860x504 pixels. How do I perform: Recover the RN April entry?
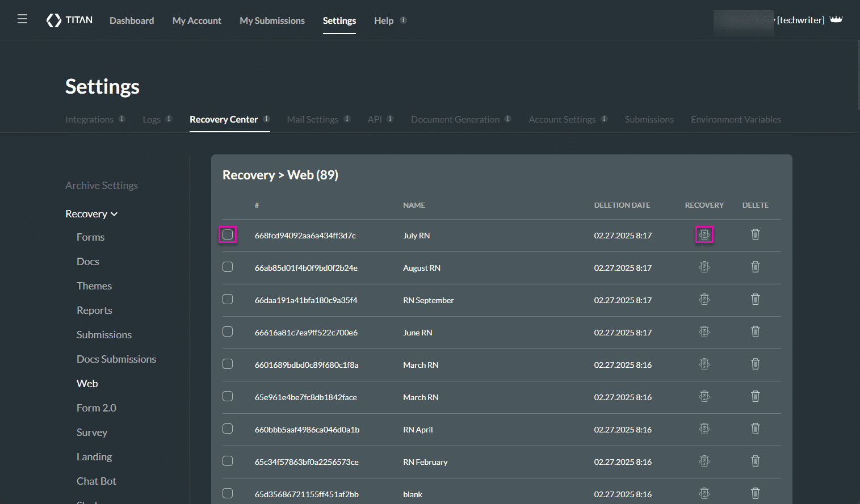click(704, 429)
